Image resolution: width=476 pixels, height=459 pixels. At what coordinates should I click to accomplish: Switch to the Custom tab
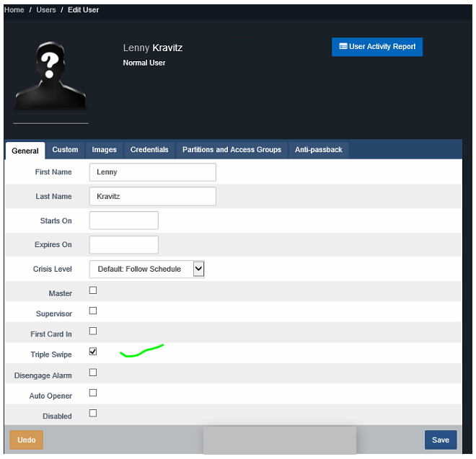pyautogui.click(x=65, y=150)
